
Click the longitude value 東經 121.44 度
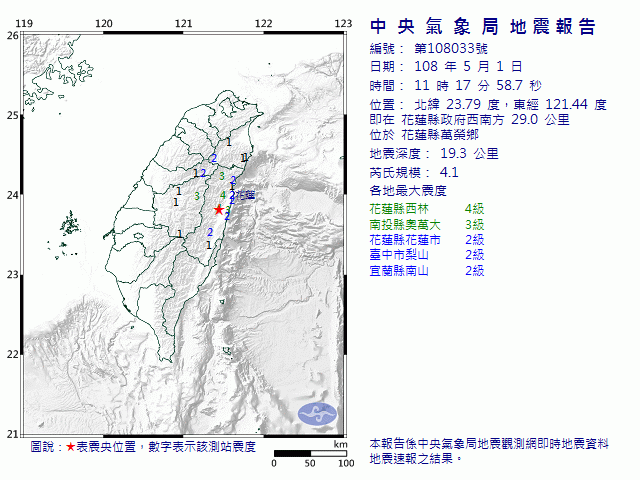560,104
